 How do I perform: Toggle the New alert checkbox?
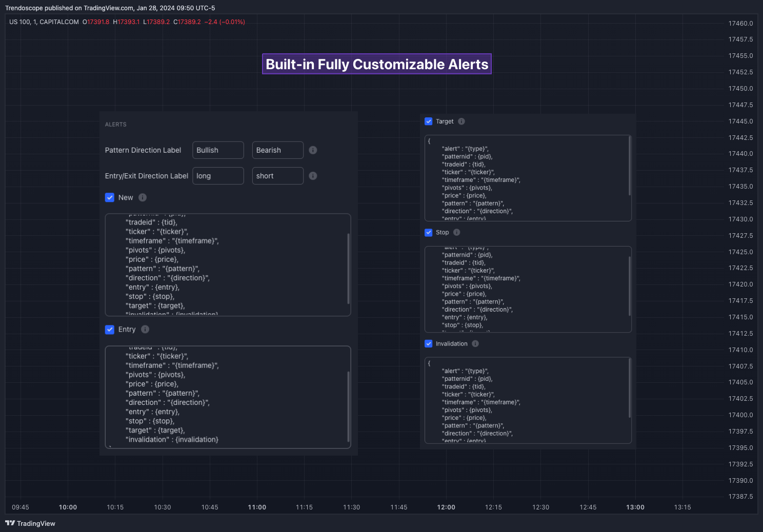[x=110, y=197]
